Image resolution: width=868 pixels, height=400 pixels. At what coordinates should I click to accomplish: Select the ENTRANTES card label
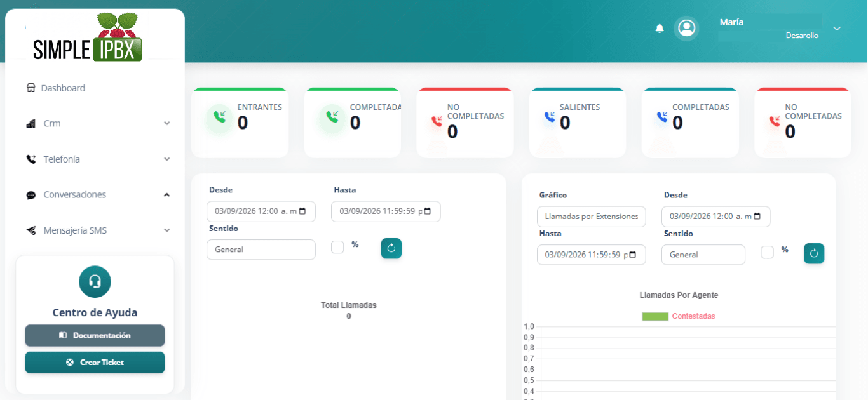click(x=260, y=107)
